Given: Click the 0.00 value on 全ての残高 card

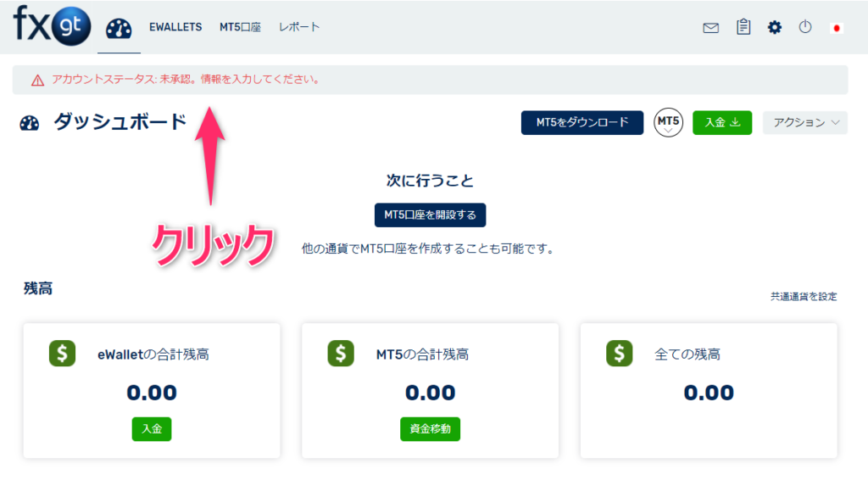Looking at the screenshot, I should [709, 393].
